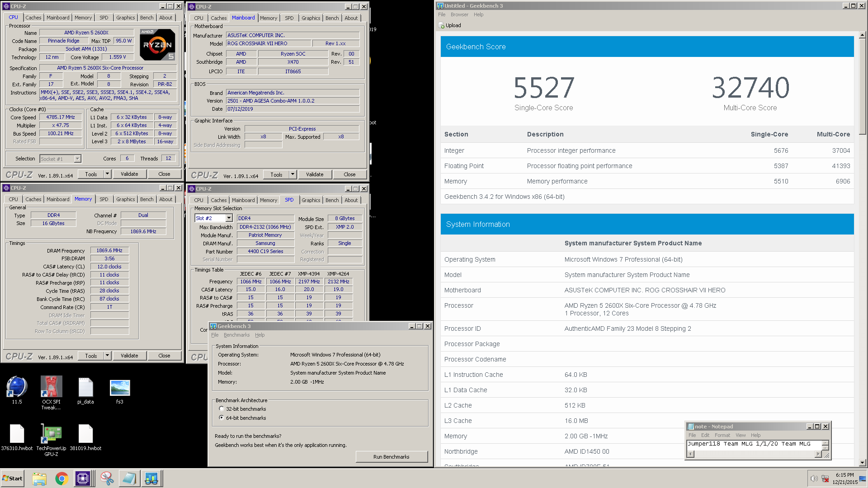Click the Run Benchmarks button
868x488 pixels.
tap(392, 457)
